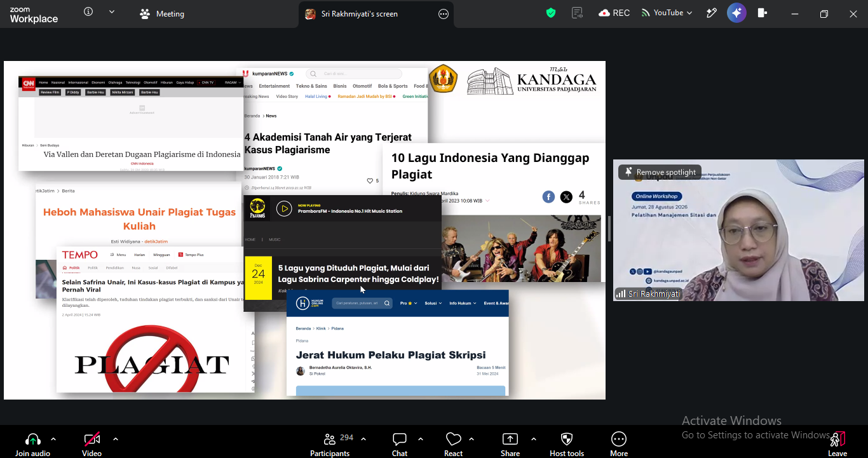This screenshot has height=458, width=868.
Task: Open the Participants panel
Action: (x=330, y=444)
